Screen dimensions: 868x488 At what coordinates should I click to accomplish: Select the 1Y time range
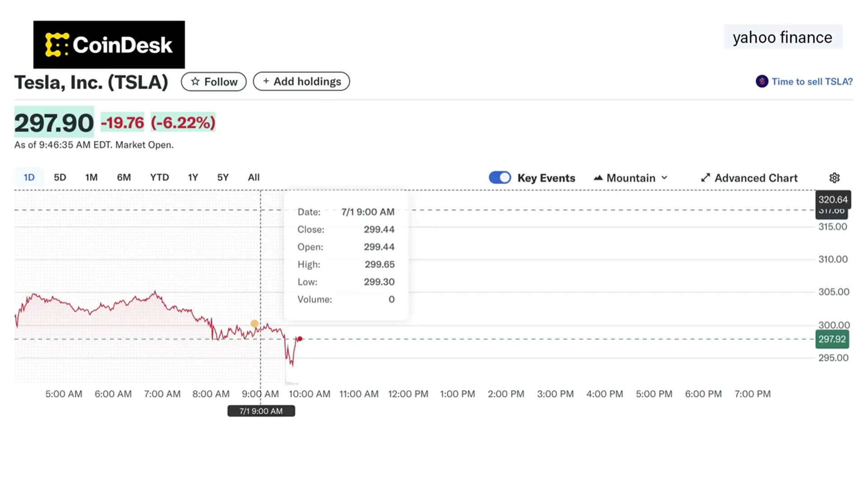(193, 177)
